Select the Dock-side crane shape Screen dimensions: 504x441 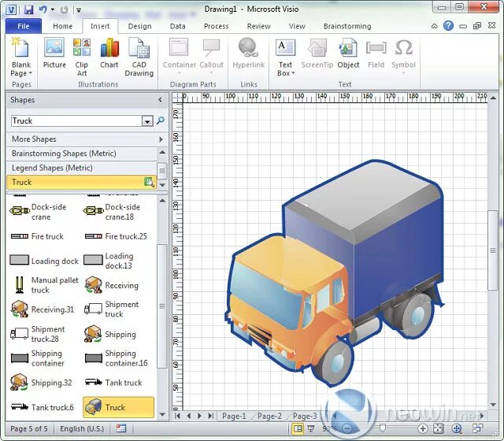43,212
